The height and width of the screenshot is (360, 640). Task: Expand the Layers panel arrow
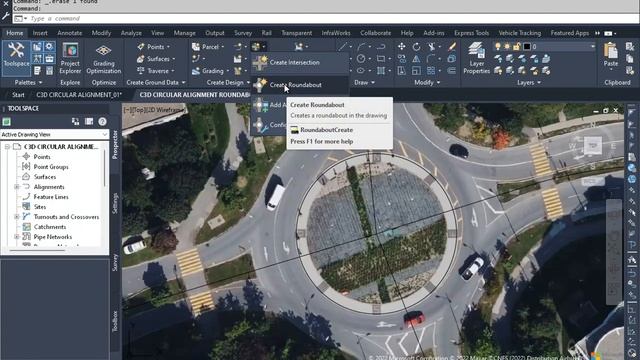[539, 83]
